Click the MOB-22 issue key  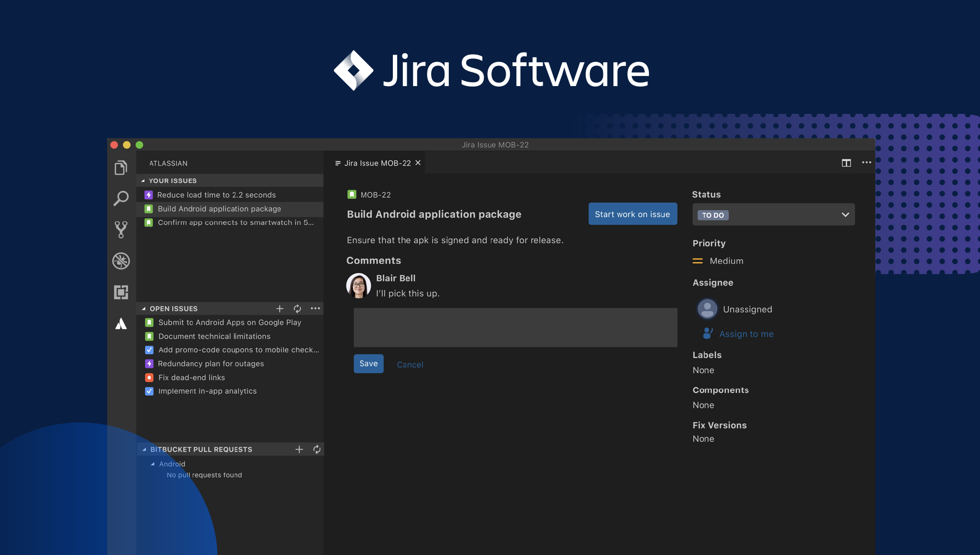click(x=376, y=195)
